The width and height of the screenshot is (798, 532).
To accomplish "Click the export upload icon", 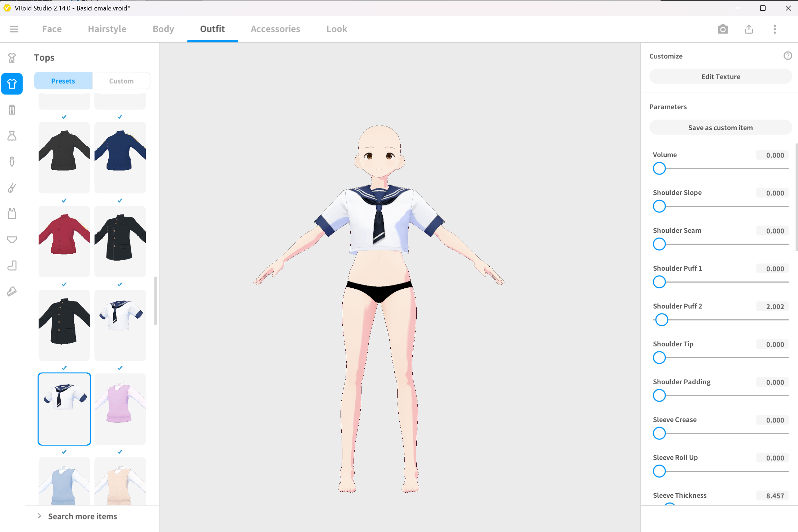I will point(749,29).
